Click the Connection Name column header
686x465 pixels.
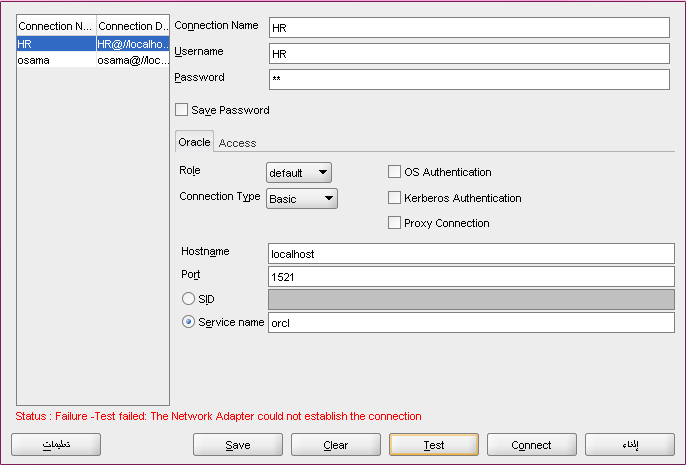[56, 26]
